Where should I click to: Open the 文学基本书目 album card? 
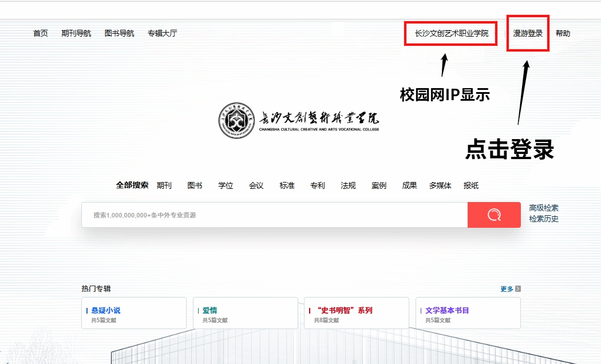point(468,313)
